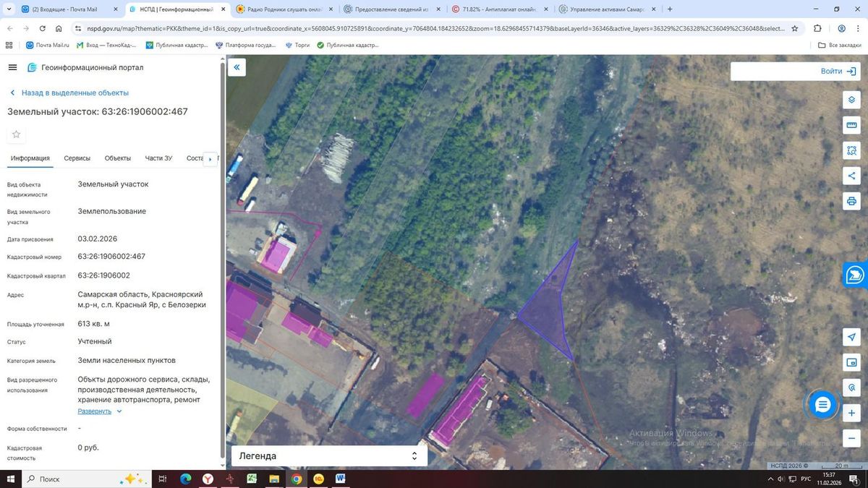Open the map layers panel icon

point(851,100)
